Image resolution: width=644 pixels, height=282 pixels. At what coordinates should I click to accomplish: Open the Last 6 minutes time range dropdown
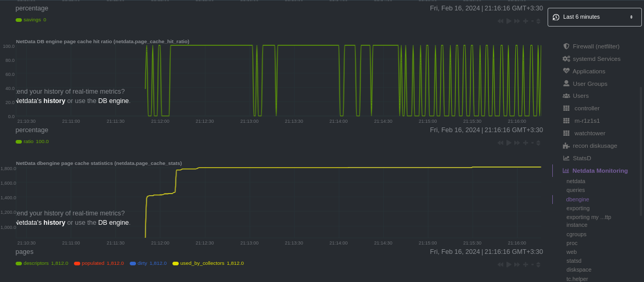pos(595,17)
